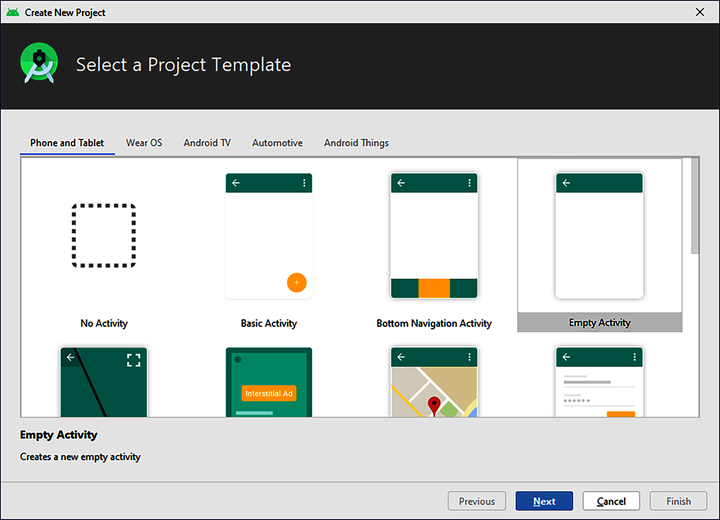Choose the Basic Activity template thumbnail

tap(269, 236)
